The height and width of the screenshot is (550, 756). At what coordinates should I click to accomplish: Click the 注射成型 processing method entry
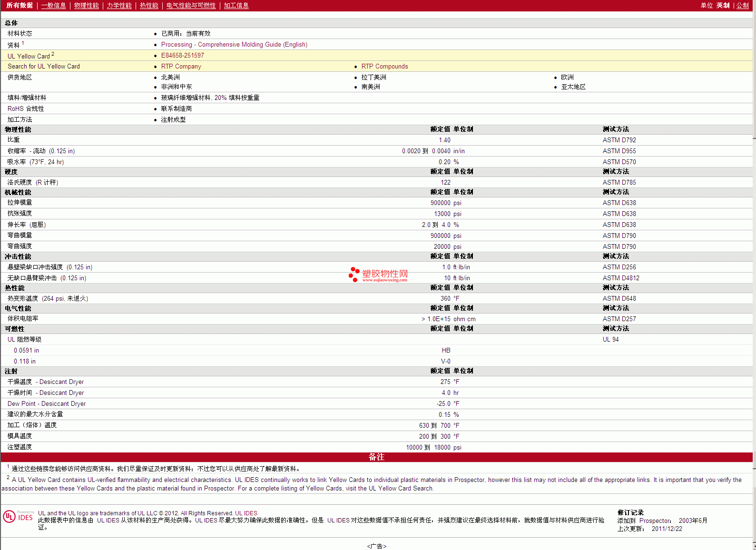173,119
